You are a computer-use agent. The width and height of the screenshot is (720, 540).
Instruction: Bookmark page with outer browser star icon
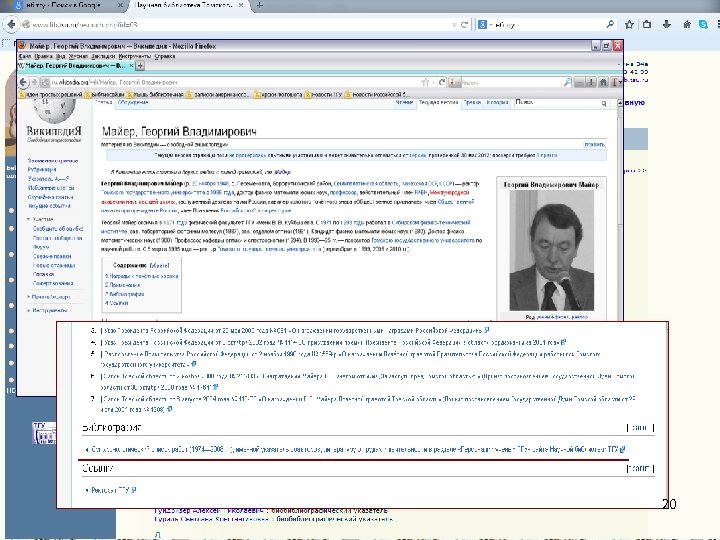coord(629,24)
